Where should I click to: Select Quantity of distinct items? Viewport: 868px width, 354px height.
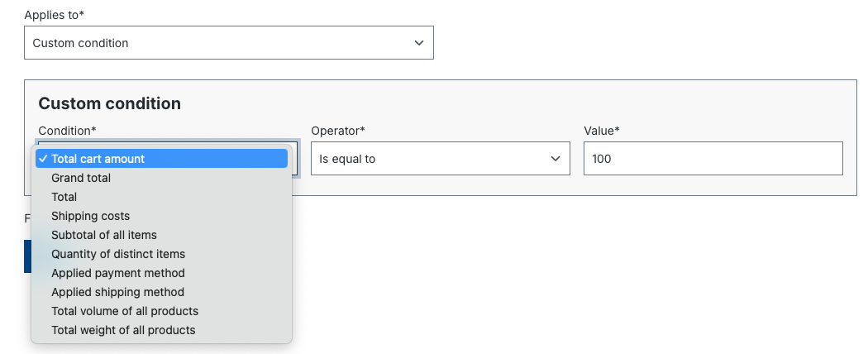coord(118,254)
